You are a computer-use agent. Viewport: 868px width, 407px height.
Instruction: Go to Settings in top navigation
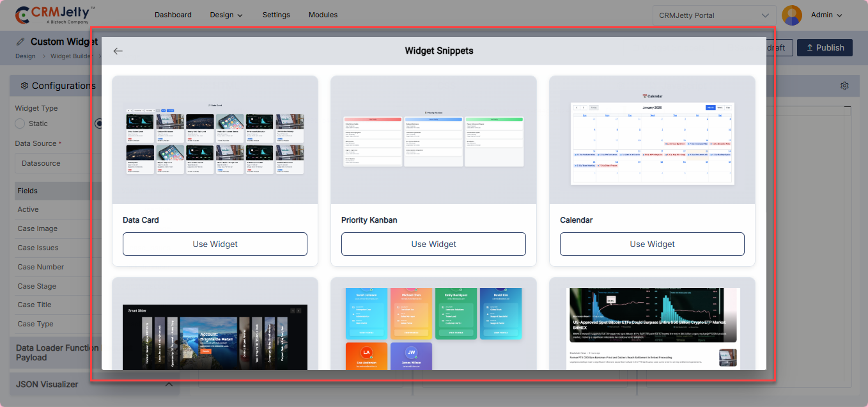pos(276,15)
